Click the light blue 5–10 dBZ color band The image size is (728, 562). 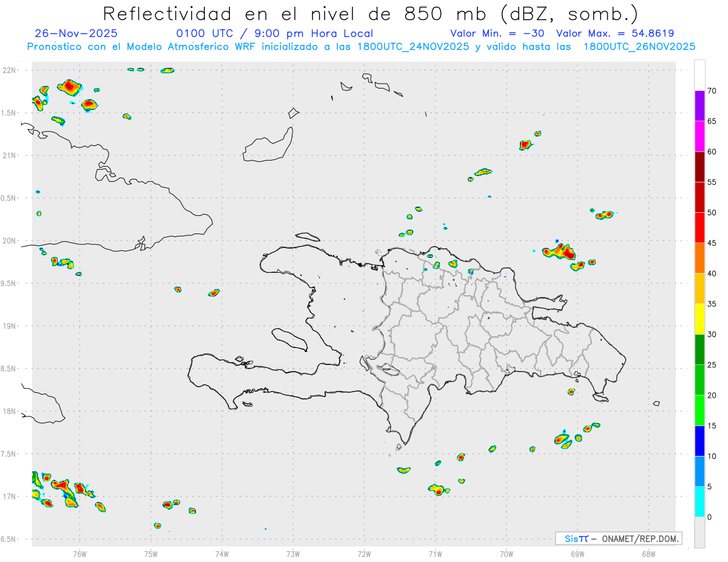pos(699,472)
